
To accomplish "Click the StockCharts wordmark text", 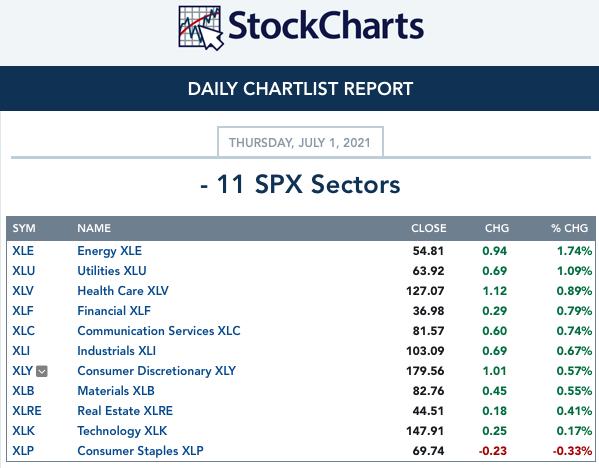I will tap(326, 26).
